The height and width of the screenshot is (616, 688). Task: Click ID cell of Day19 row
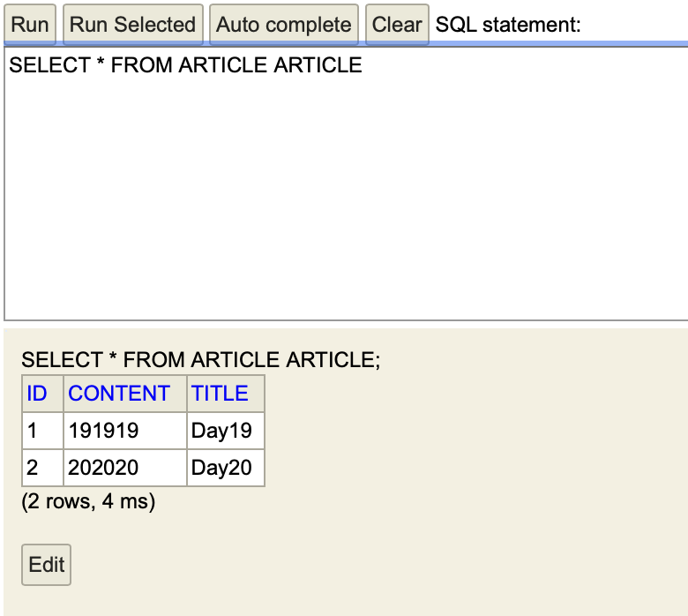tap(42, 431)
